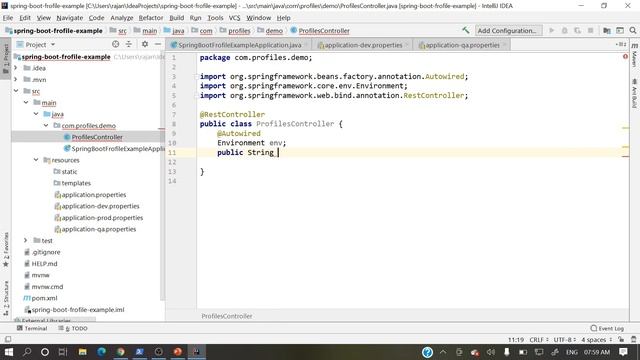Click CRLF line separator in status bar
640x360 pixels.
539,340
